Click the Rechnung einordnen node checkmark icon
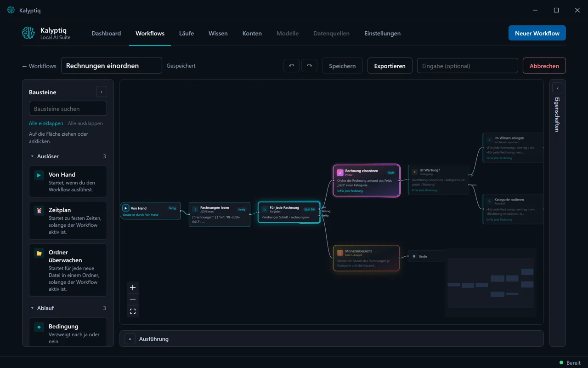Viewport: 588px width, 368px height. (340, 173)
